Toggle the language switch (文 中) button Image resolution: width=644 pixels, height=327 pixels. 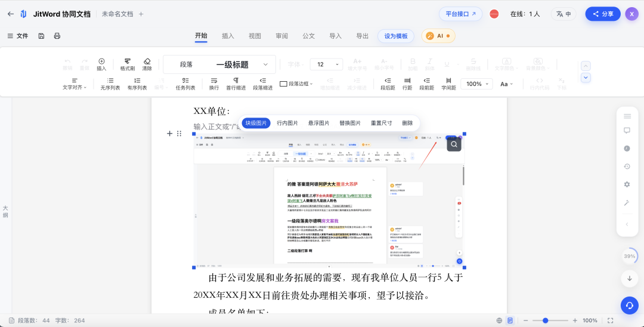[x=563, y=14]
